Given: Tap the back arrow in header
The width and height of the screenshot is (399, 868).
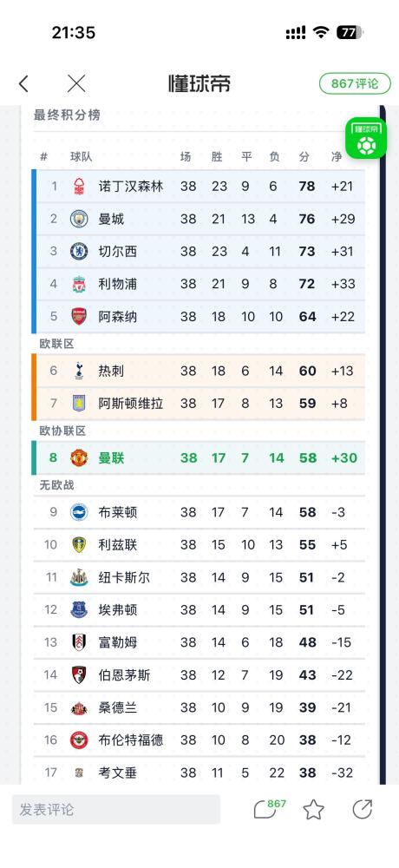Looking at the screenshot, I should click(23, 83).
